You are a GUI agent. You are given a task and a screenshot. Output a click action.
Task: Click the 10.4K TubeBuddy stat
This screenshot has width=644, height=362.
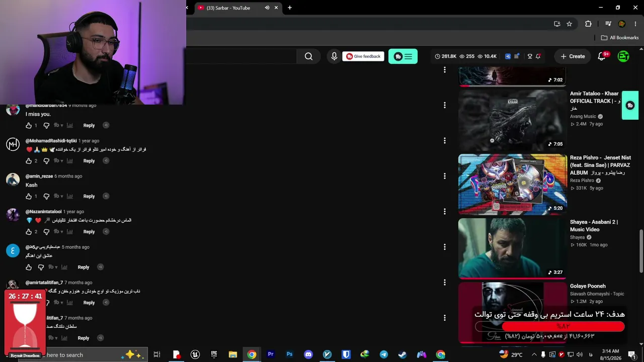pos(487,56)
